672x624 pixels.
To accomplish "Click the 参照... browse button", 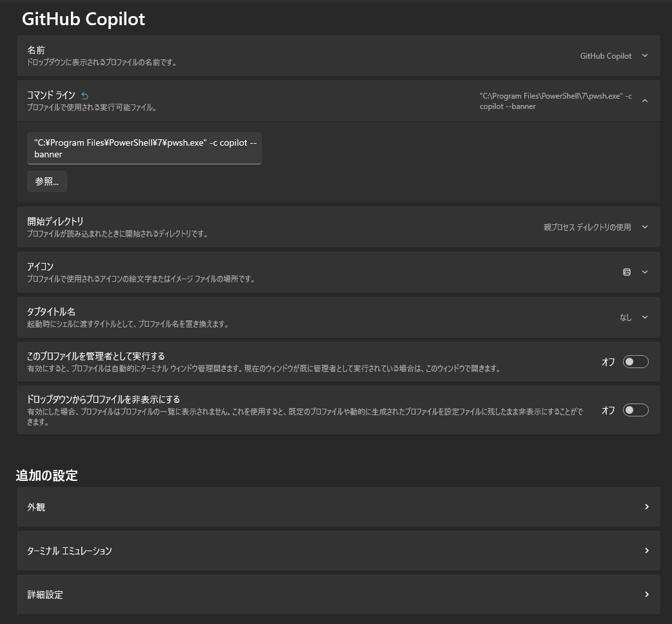I will click(46, 181).
